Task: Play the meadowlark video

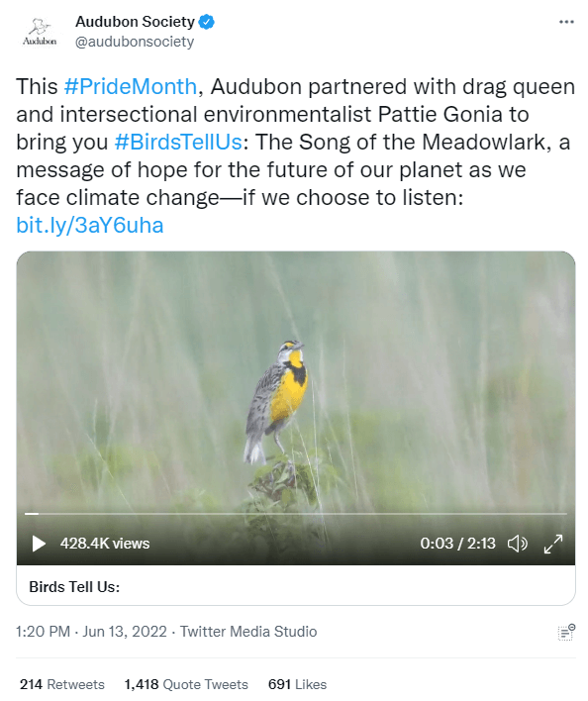Action: (39, 544)
